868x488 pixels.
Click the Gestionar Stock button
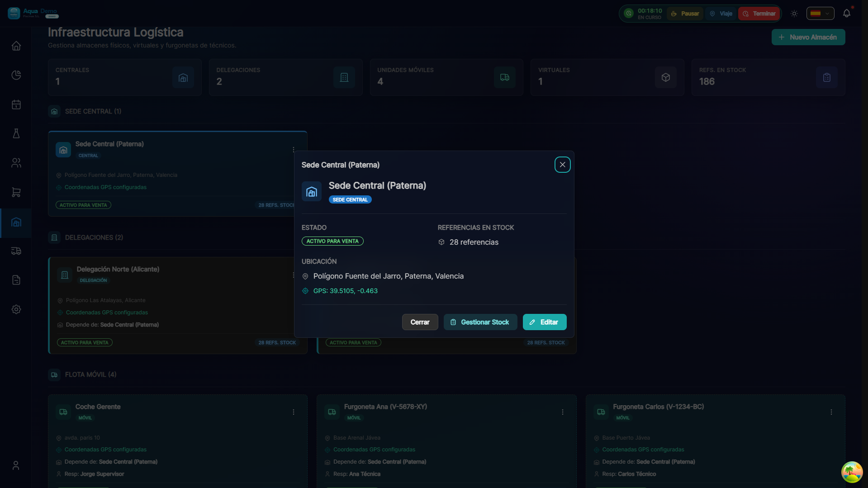(x=480, y=322)
